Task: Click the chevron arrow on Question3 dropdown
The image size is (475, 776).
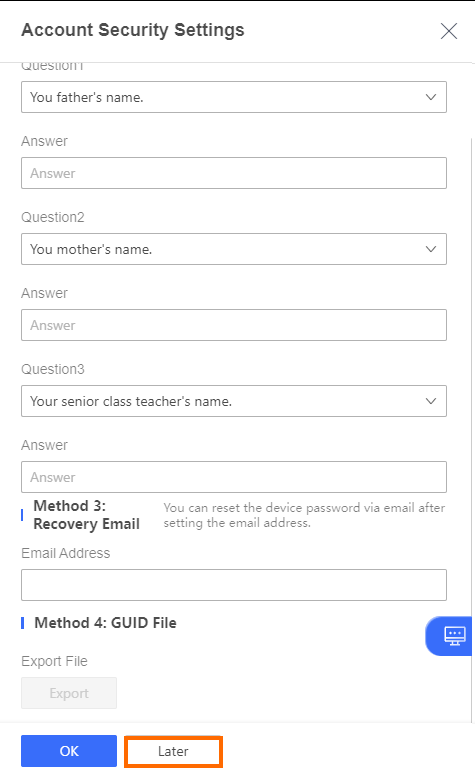Action: tap(431, 401)
